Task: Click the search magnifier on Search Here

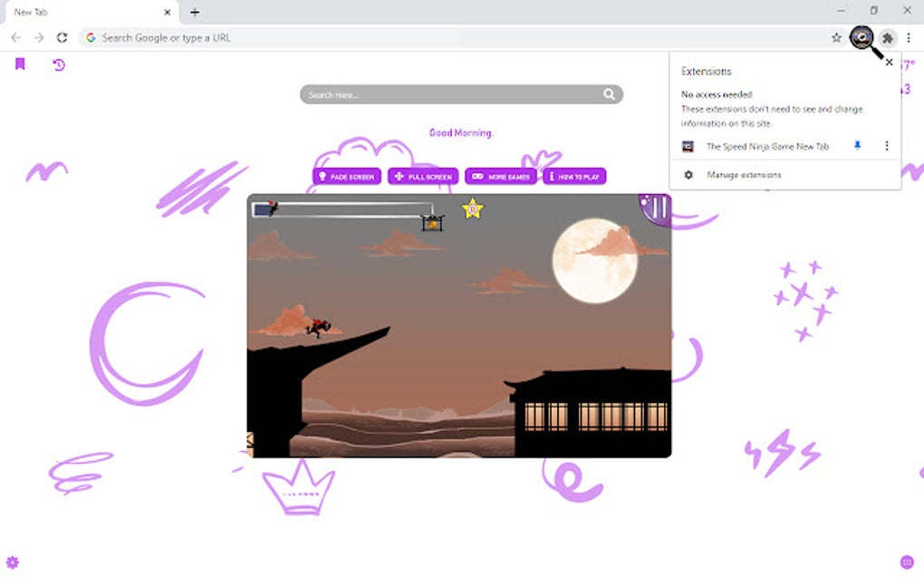Action: pyautogui.click(x=611, y=93)
